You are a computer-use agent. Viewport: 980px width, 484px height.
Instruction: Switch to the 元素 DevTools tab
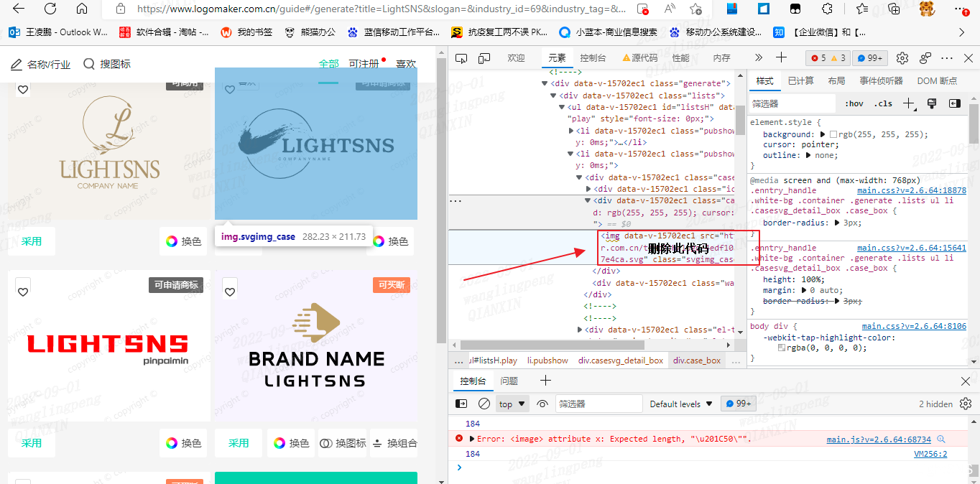(x=557, y=58)
